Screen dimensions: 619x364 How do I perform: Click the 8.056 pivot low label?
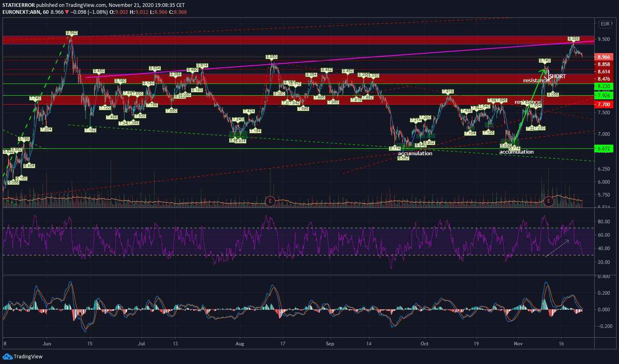point(553,94)
